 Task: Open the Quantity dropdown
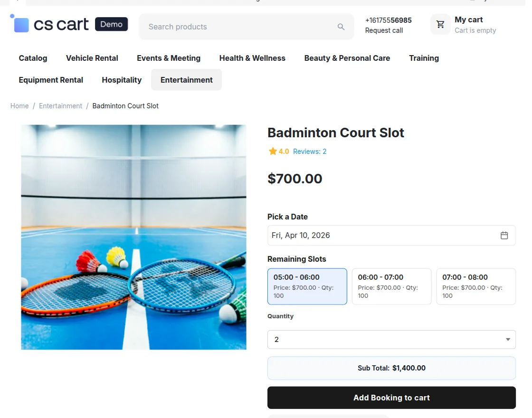[391, 339]
